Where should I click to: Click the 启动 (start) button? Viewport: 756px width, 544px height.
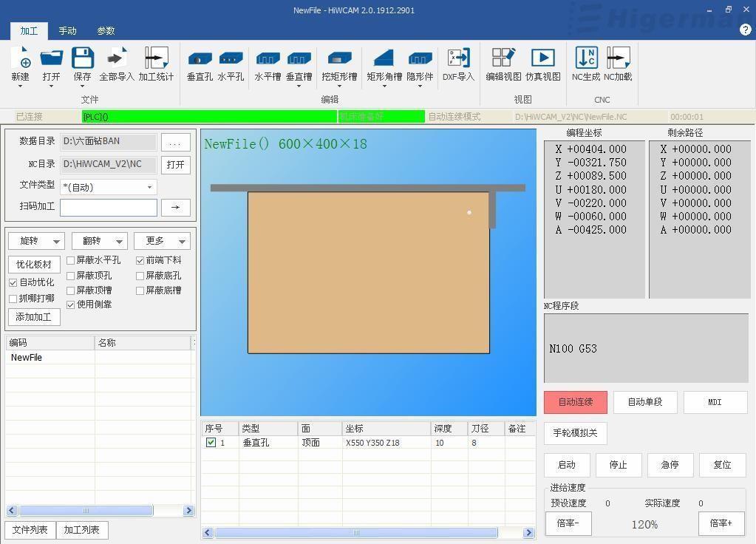coord(567,465)
